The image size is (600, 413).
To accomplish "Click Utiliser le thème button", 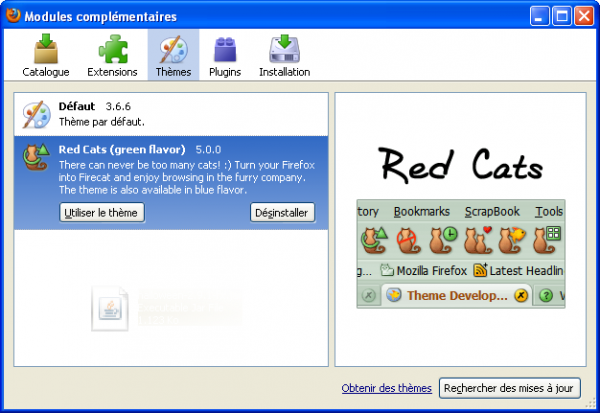I will [x=102, y=212].
